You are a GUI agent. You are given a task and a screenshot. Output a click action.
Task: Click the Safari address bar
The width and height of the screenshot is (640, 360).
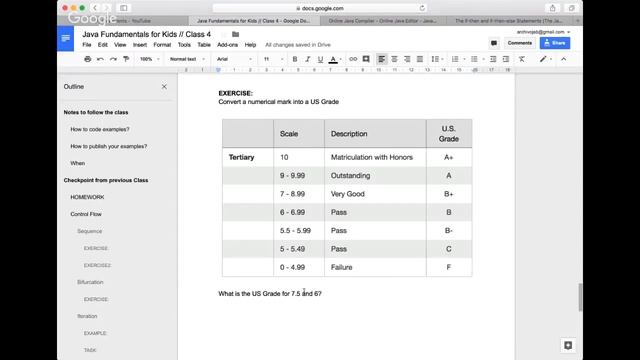click(x=320, y=8)
